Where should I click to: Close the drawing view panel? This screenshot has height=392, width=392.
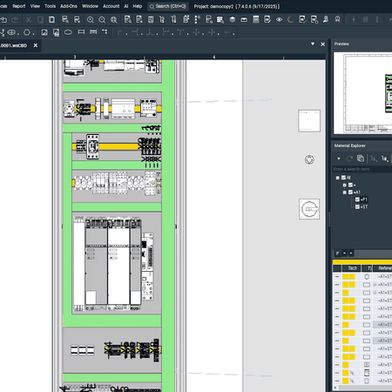point(323,44)
